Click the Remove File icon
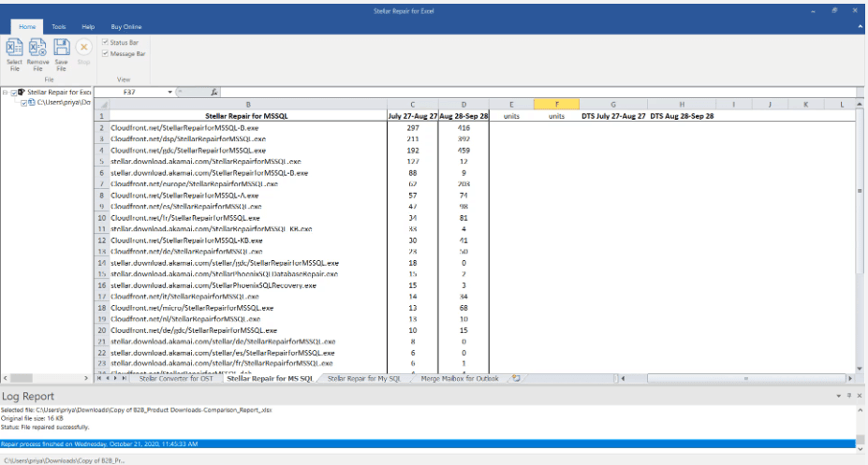 pyautogui.click(x=37, y=48)
